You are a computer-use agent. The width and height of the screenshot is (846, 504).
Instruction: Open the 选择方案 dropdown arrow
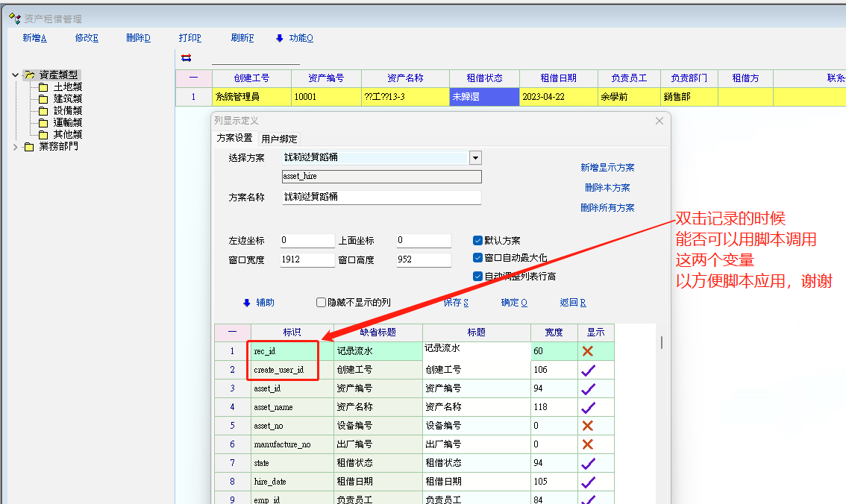pos(475,158)
